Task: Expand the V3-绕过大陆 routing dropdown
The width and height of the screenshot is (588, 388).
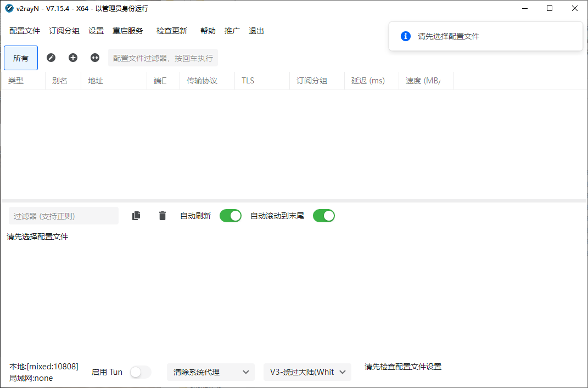Action: click(307, 372)
